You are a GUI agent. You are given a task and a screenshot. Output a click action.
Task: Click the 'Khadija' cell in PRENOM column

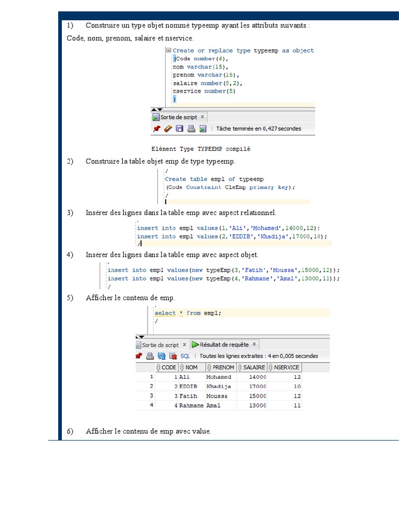click(221, 387)
